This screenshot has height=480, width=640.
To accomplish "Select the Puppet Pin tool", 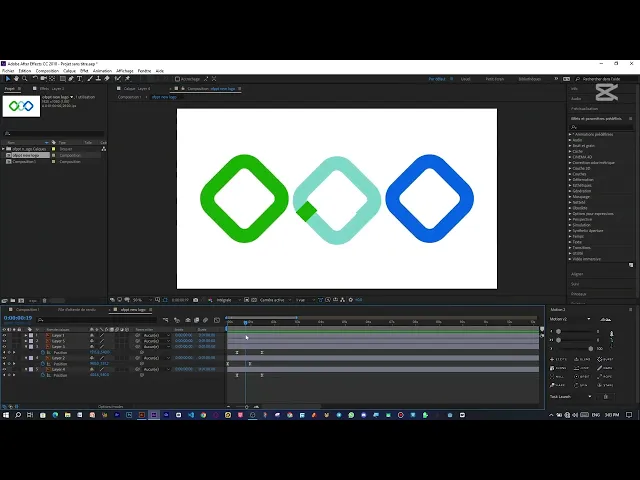I will (x=127, y=79).
